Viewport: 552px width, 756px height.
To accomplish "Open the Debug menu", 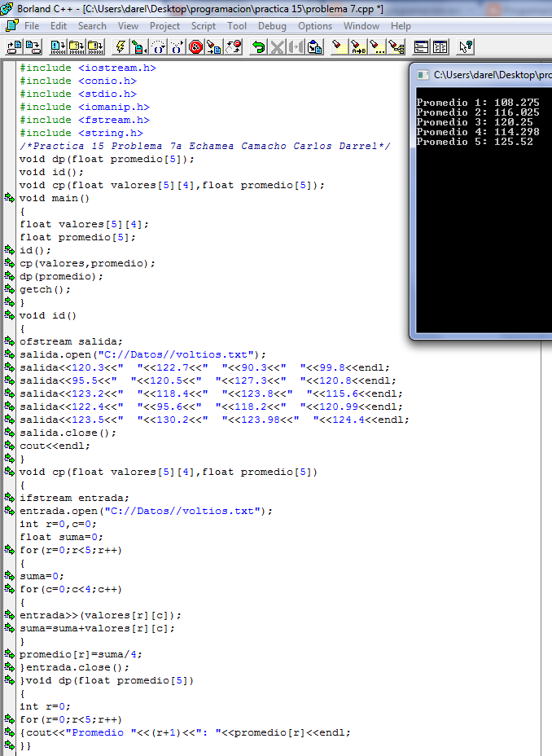I will [272, 26].
